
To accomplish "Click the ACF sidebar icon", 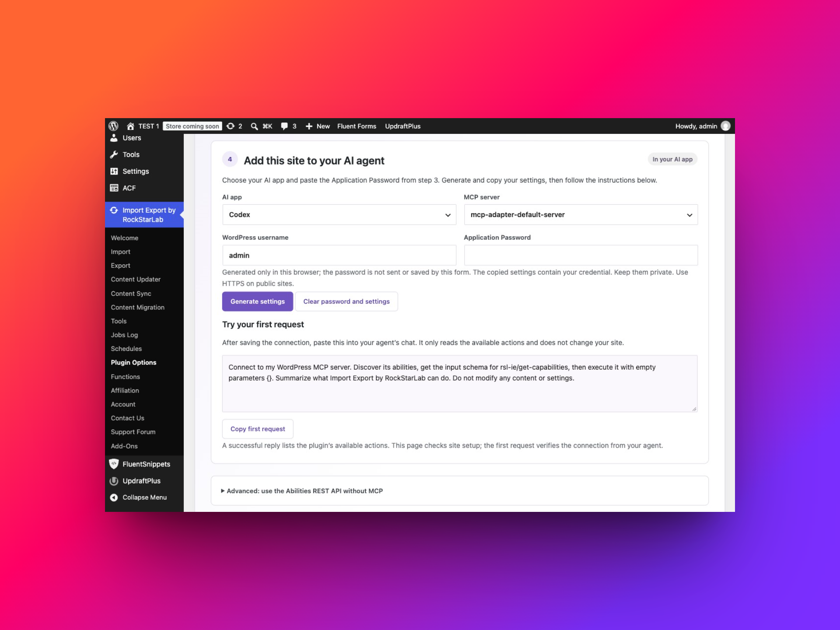I will tap(114, 188).
